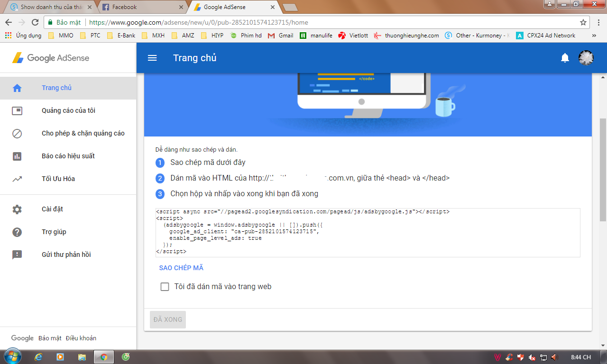Open Windows Explorer from the taskbar
607x364 pixels.
[82, 357]
